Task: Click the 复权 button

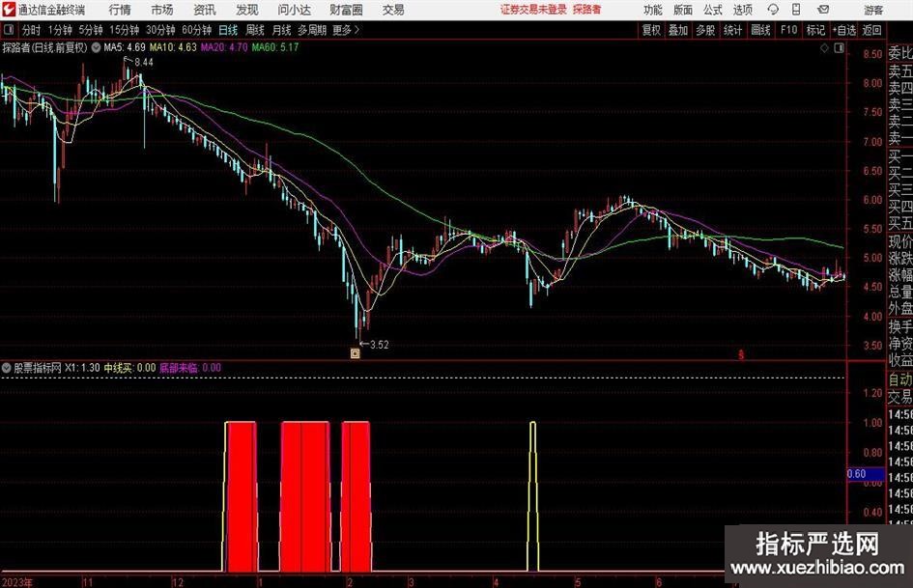Action: pyautogui.click(x=651, y=30)
